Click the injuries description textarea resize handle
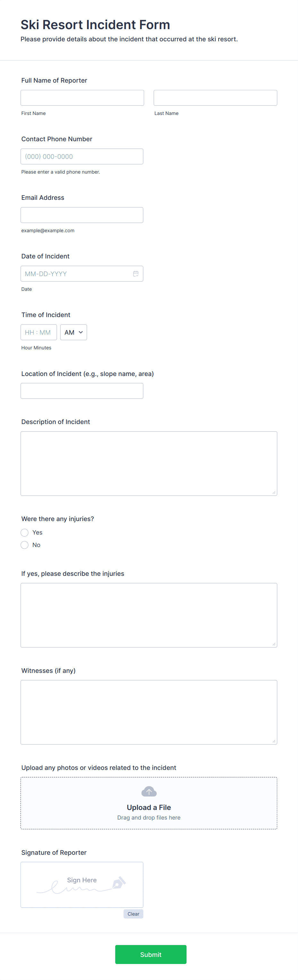Screen dimensions: 298x980 pos(274,644)
